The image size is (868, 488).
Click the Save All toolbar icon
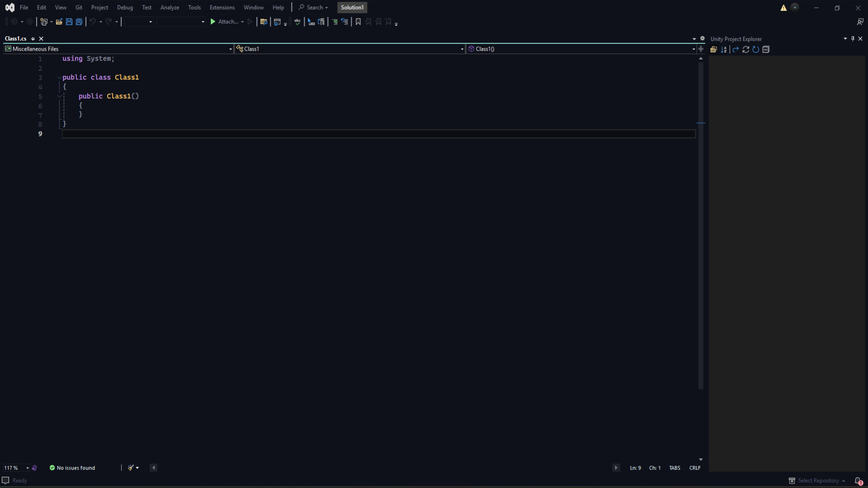pos(79,22)
